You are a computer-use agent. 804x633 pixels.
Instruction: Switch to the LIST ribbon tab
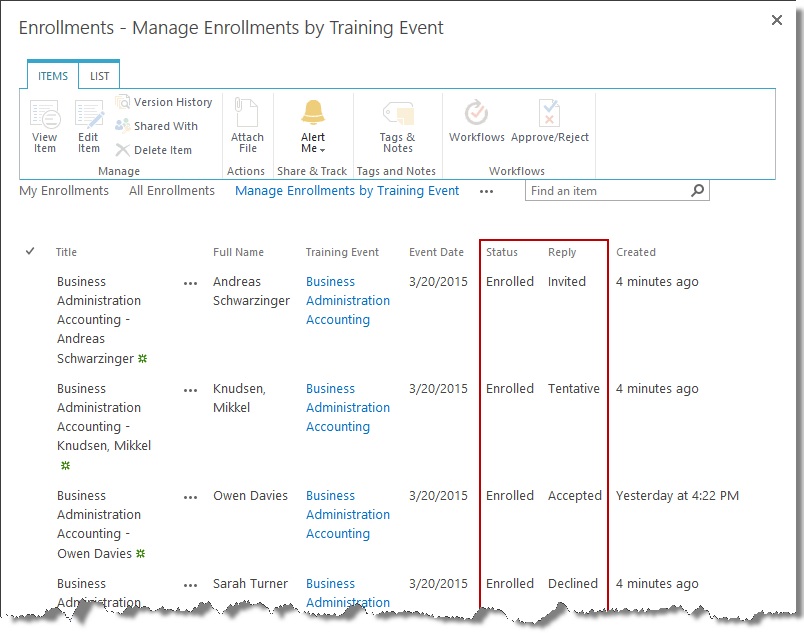coord(100,76)
